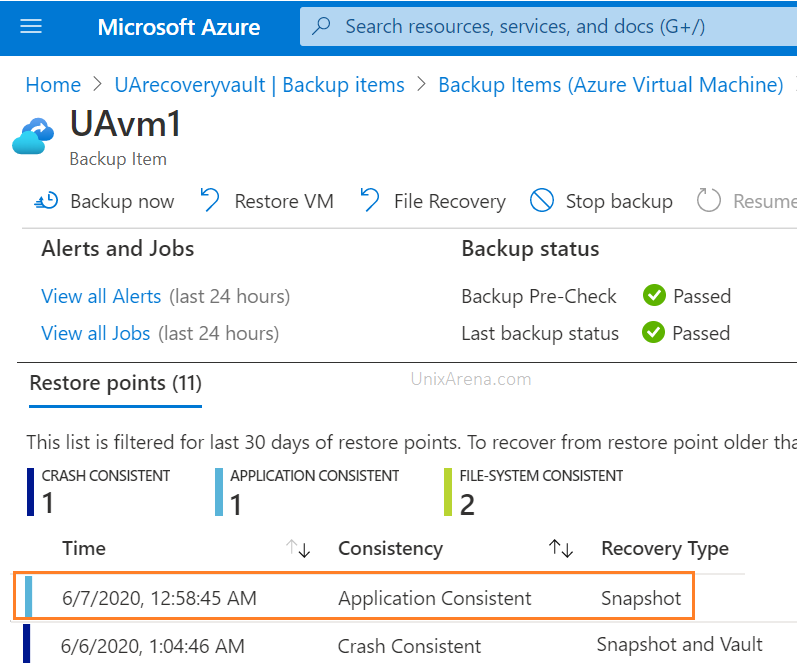
Task: Click the Crash Consistent dark blue swatch
Action: [30, 492]
